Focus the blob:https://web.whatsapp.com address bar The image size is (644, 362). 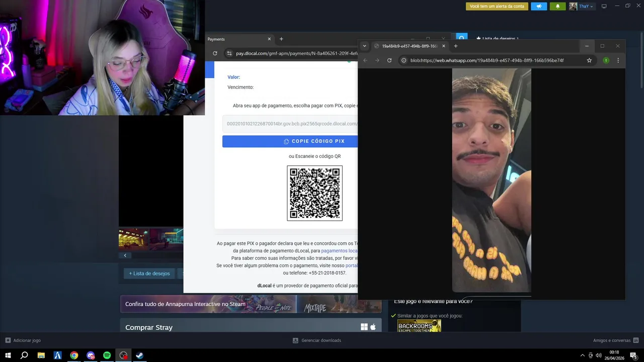point(487,60)
